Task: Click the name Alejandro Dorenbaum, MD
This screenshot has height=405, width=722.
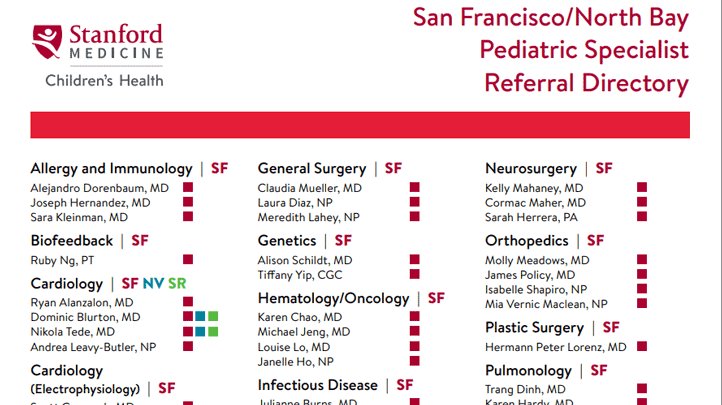Action: 99,188
